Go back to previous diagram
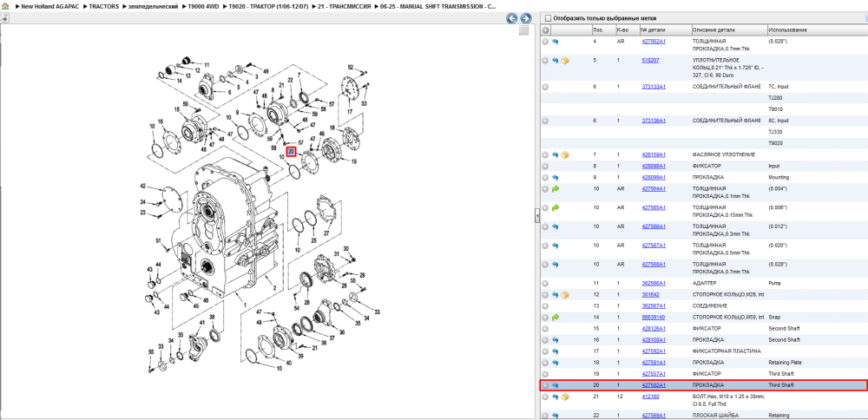868x420 pixels. (x=512, y=18)
